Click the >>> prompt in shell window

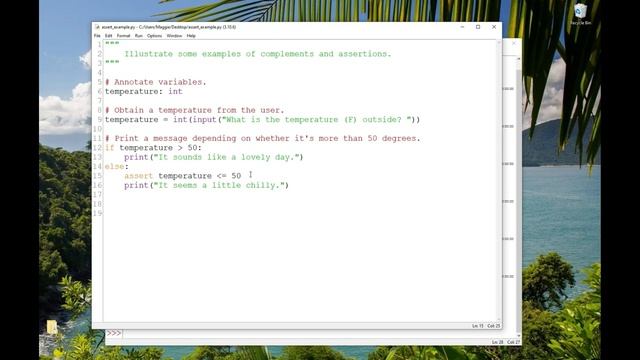(114, 333)
